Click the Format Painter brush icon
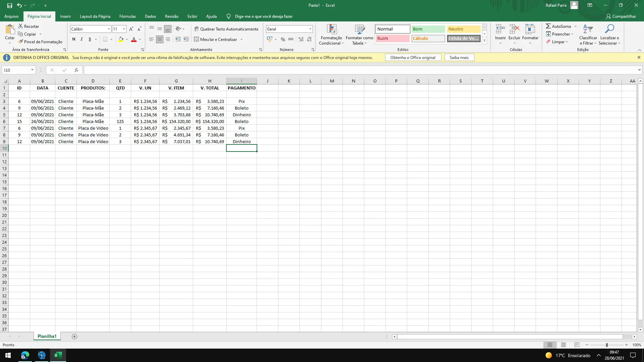Viewport: 644px width, 362px height. [x=21, y=42]
